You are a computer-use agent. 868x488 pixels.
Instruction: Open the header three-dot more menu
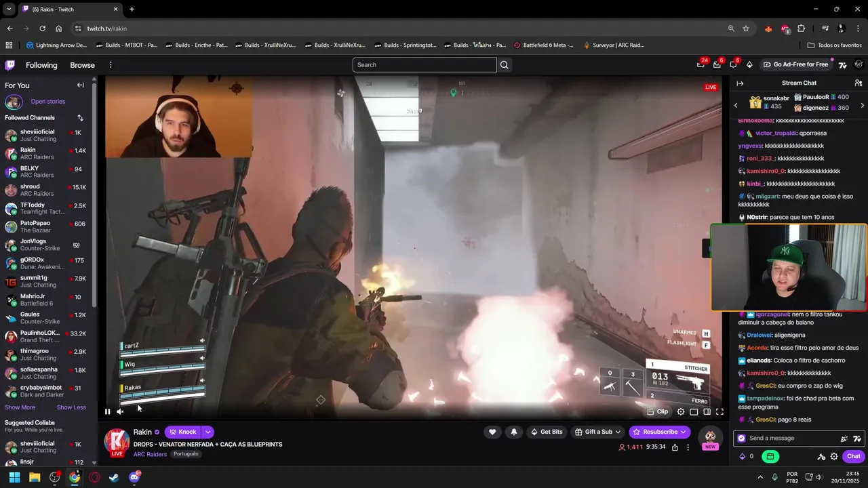[111, 65]
